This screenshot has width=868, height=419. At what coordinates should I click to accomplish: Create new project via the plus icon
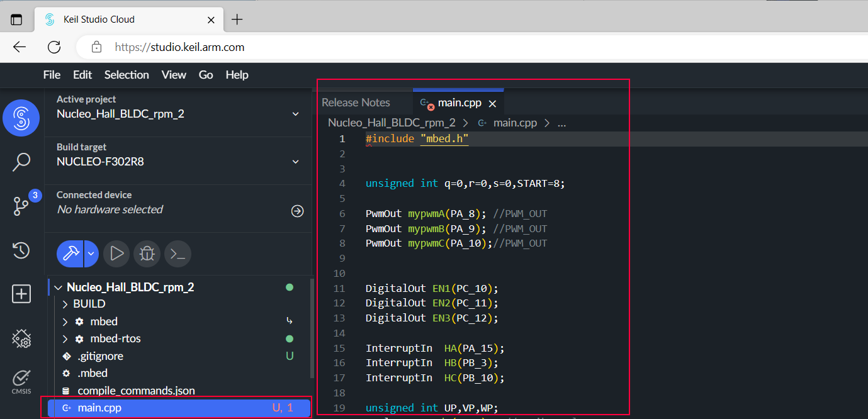[x=21, y=293]
